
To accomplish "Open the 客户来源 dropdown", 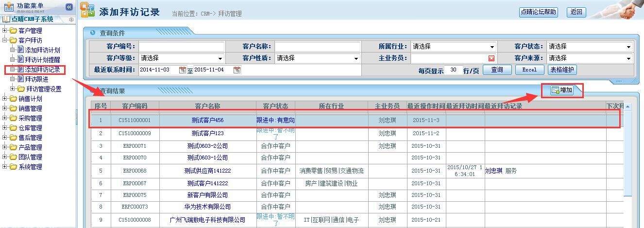I will (x=628, y=58).
